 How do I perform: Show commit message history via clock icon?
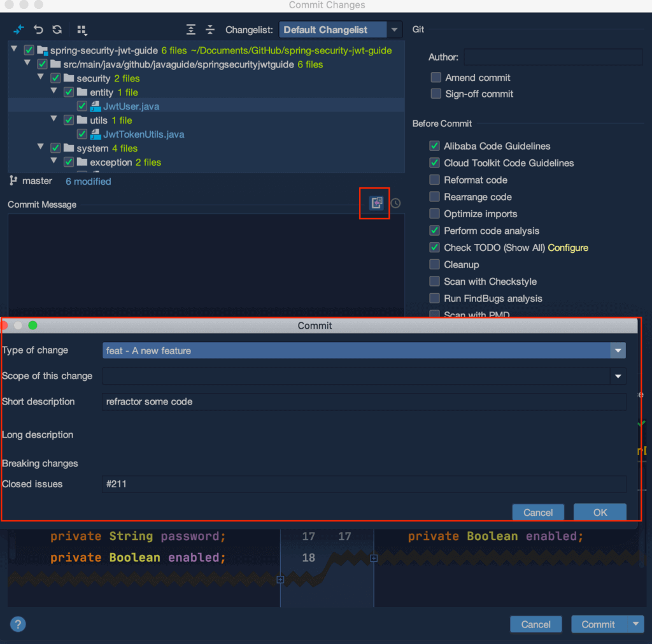click(395, 203)
